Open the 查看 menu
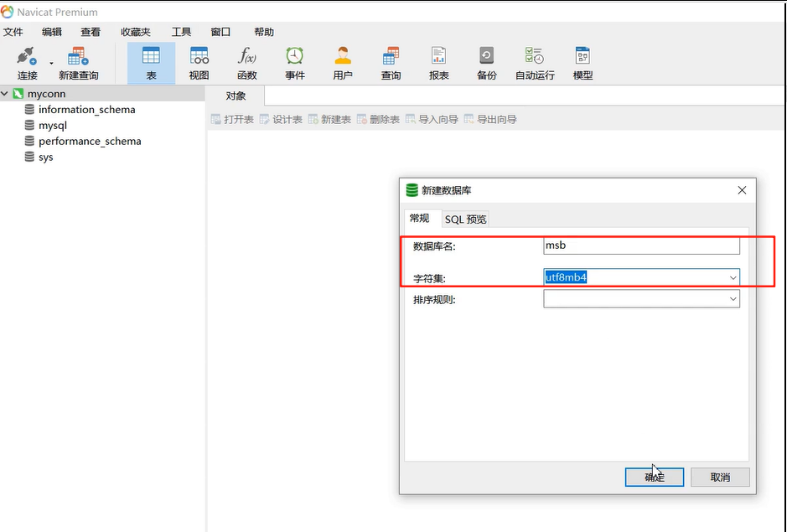This screenshot has width=787, height=532. 91,32
